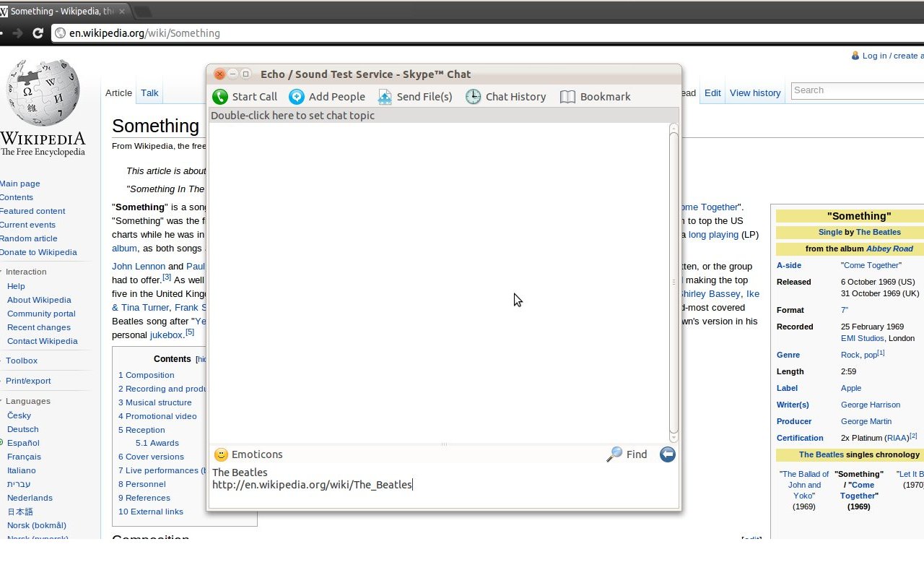Open the View history tab

pos(755,93)
